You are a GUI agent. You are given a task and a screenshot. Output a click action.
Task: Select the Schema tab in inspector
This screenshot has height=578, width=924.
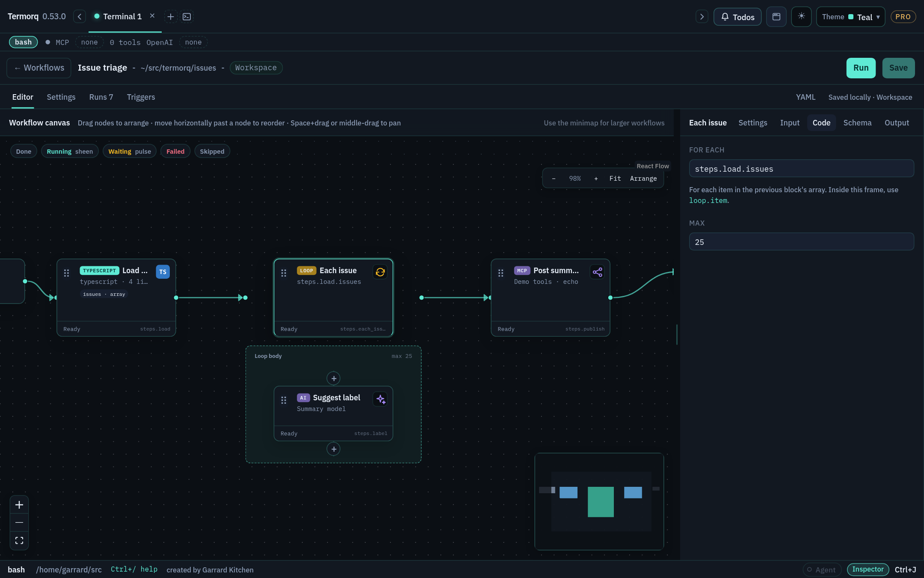[857, 123]
